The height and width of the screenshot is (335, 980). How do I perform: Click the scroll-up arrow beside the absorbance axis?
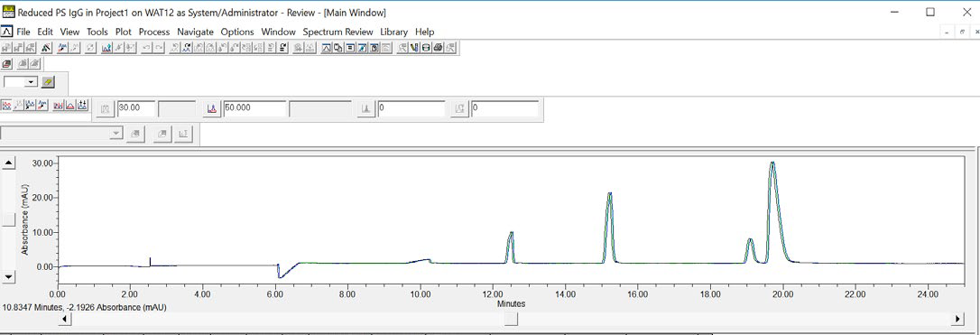(x=9, y=163)
